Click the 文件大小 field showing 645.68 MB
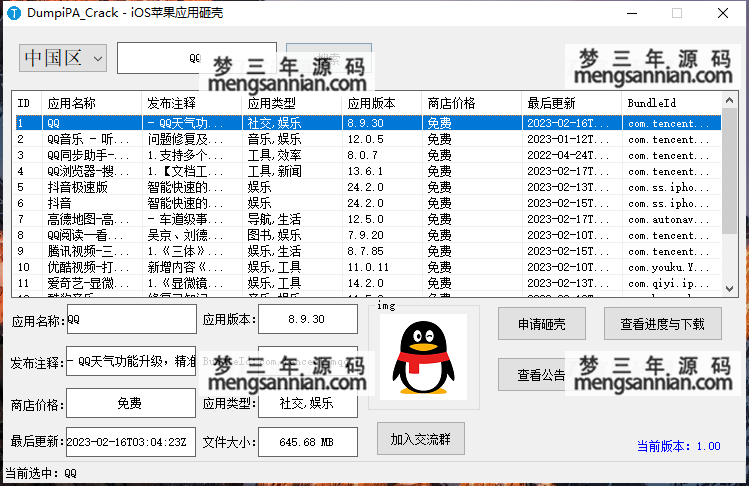The image size is (749, 486). coord(308,442)
